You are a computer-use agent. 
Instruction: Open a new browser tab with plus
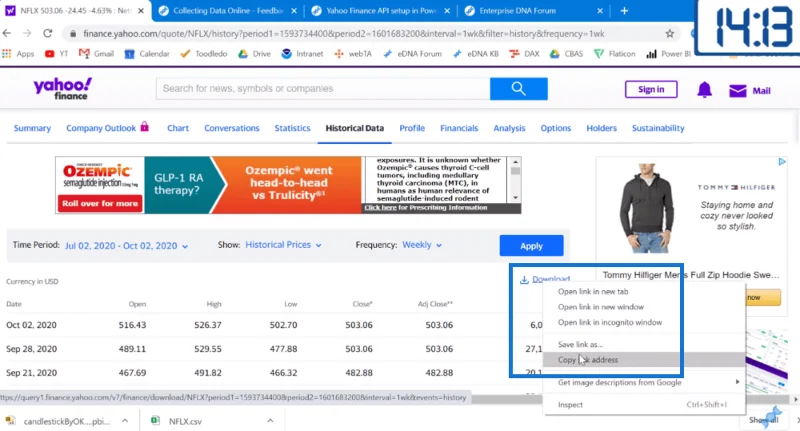pos(624,11)
